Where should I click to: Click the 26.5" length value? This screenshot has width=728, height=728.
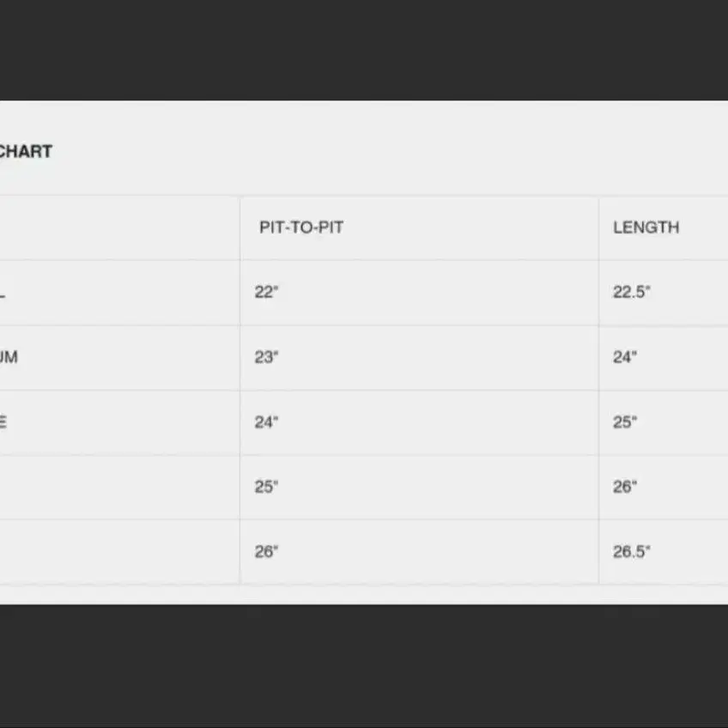pos(632,551)
